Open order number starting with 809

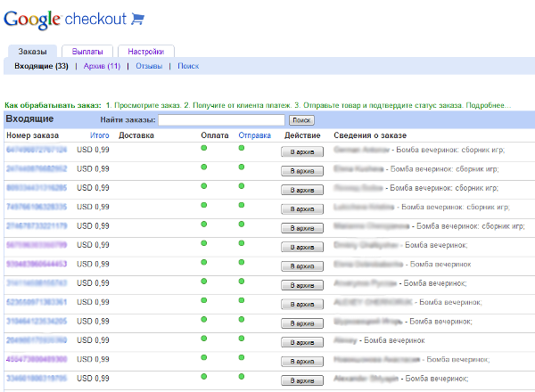click(37, 188)
